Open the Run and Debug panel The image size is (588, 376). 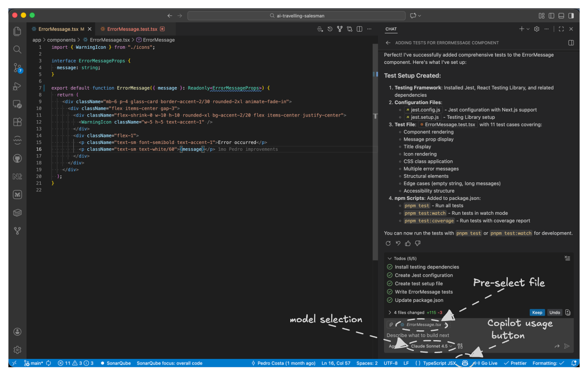click(17, 86)
